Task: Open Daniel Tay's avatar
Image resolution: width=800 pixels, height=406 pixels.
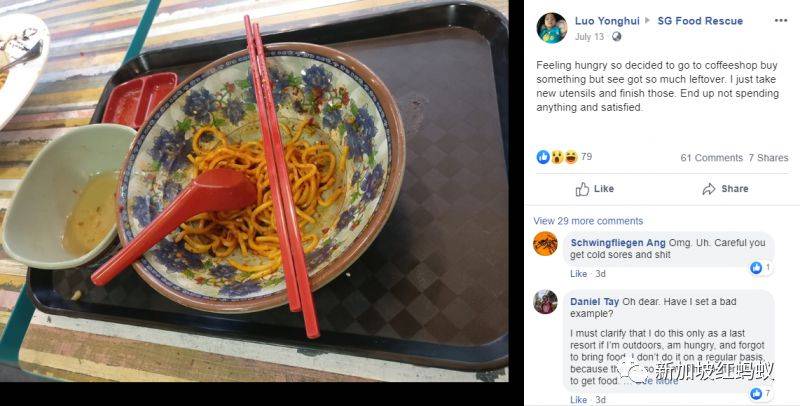Action: (x=545, y=301)
